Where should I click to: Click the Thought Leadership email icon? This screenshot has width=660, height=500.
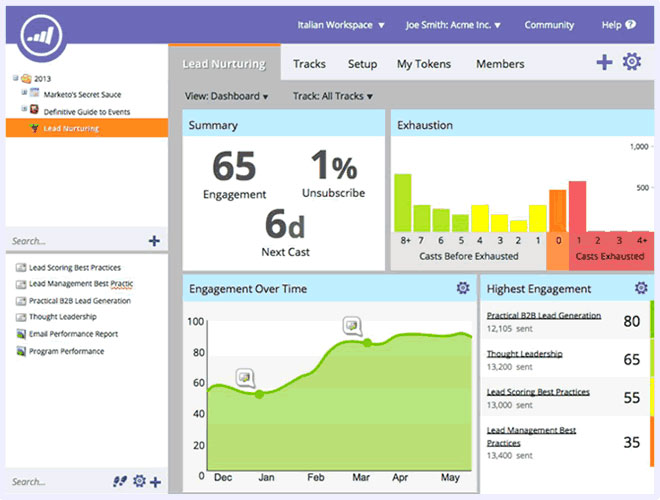tap(21, 317)
